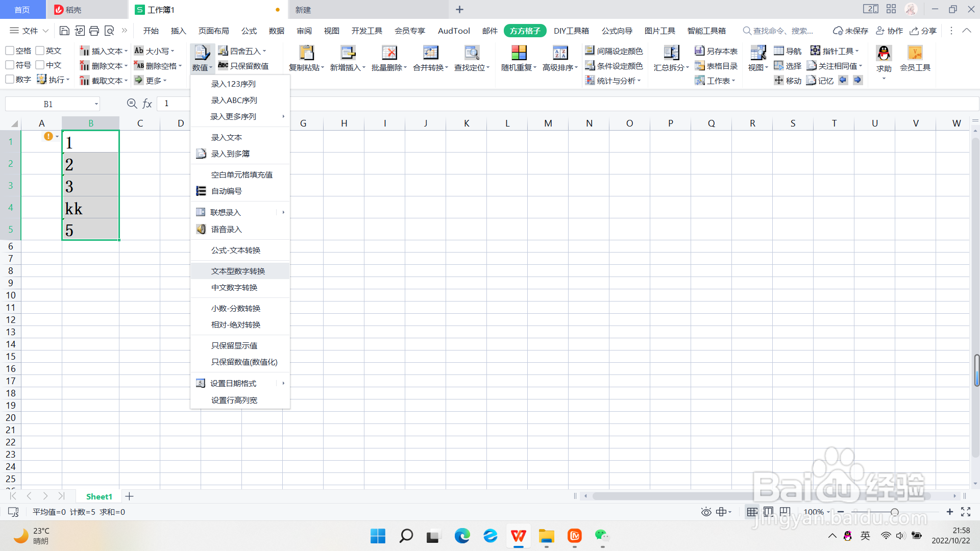Viewport: 980px width, 551px height.
Task: Click the 自动编号 menu entry
Action: [x=226, y=191]
